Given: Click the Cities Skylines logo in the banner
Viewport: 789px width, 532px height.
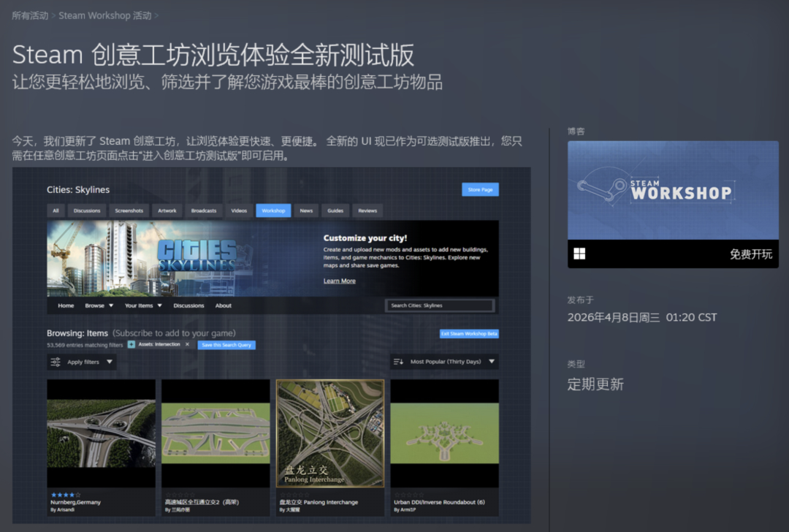Looking at the screenshot, I should 197,255.
